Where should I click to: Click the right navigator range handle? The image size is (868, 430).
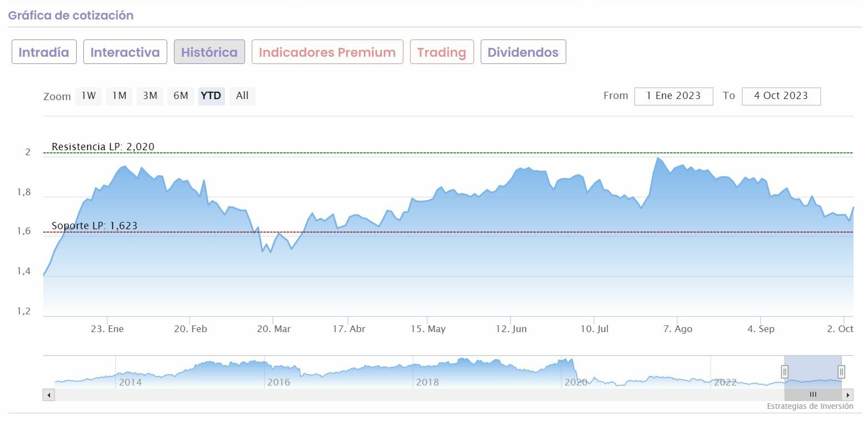coord(841,372)
